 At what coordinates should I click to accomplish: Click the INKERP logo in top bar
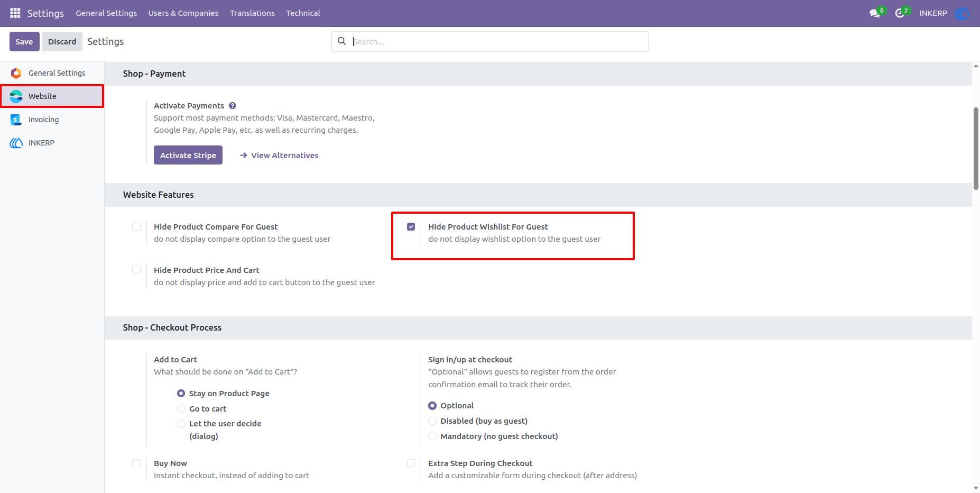tap(963, 13)
